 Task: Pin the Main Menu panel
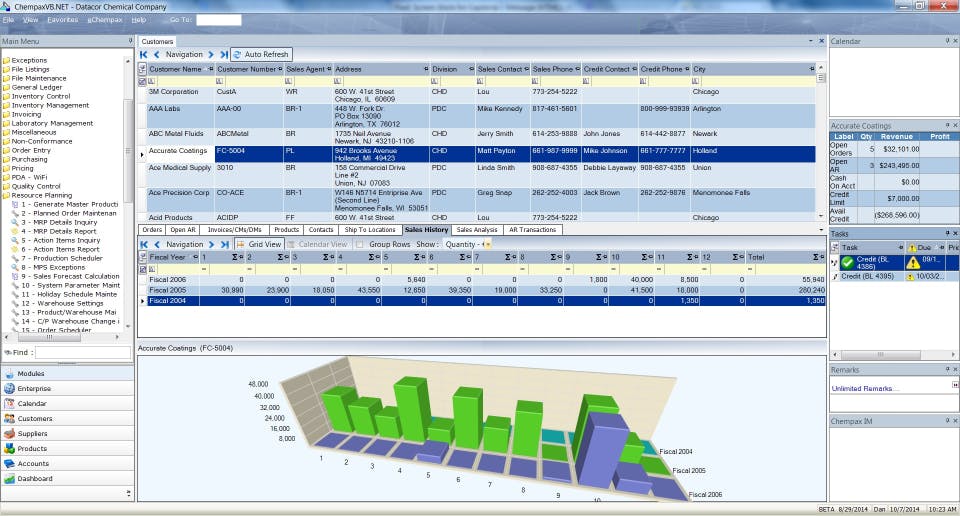coord(130,41)
